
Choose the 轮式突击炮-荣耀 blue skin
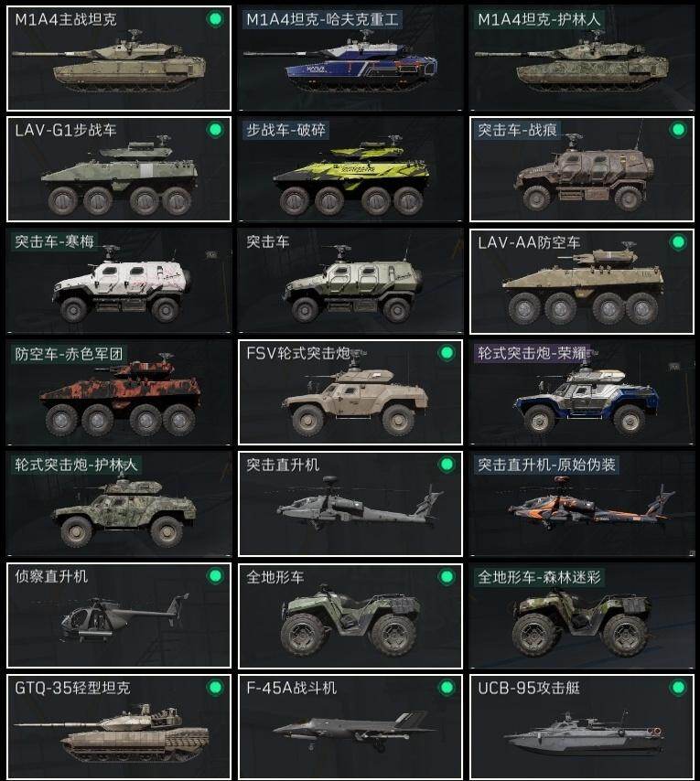[581, 392]
